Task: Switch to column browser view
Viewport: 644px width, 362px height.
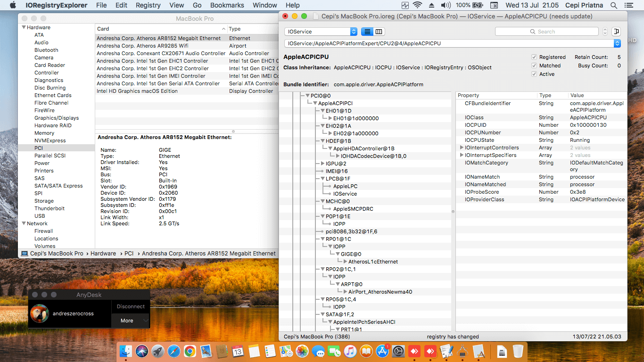Action: click(x=379, y=32)
